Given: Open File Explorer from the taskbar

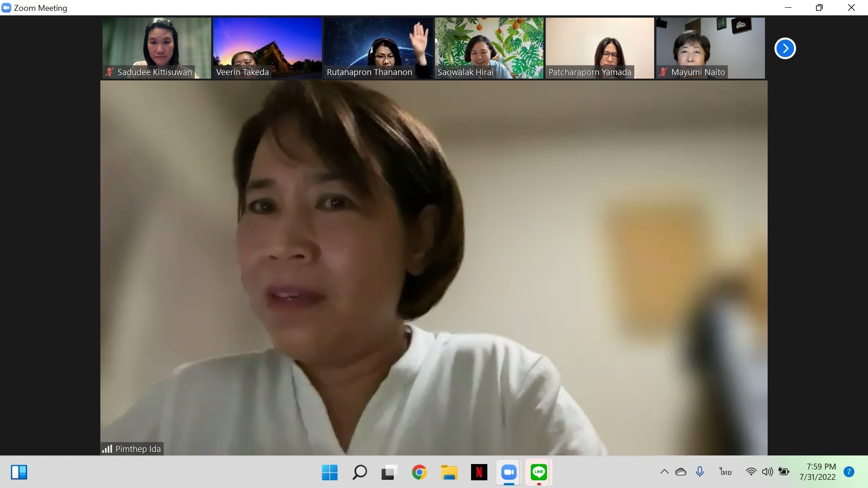Looking at the screenshot, I should (449, 473).
